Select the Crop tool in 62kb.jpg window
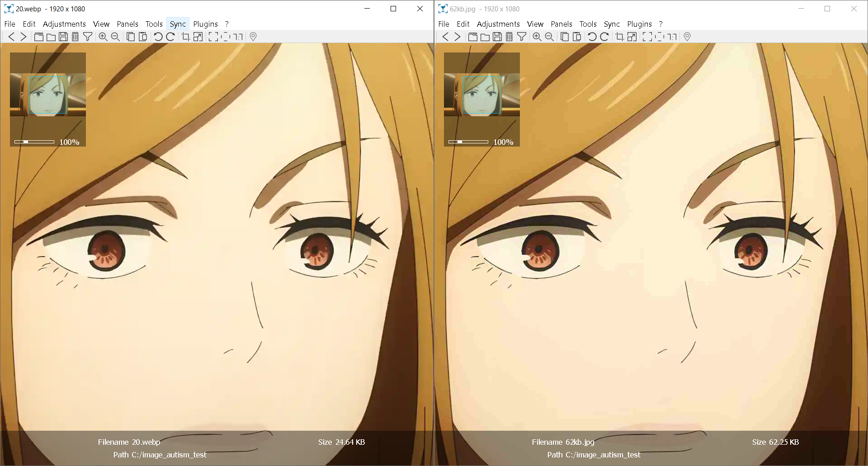The width and height of the screenshot is (868, 466). click(x=619, y=37)
